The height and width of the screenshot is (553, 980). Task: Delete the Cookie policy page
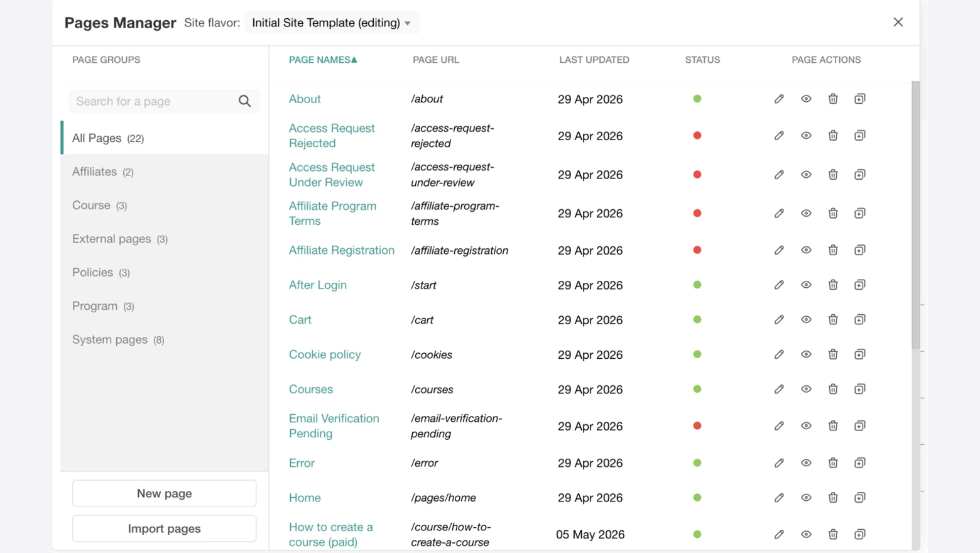[x=833, y=354]
